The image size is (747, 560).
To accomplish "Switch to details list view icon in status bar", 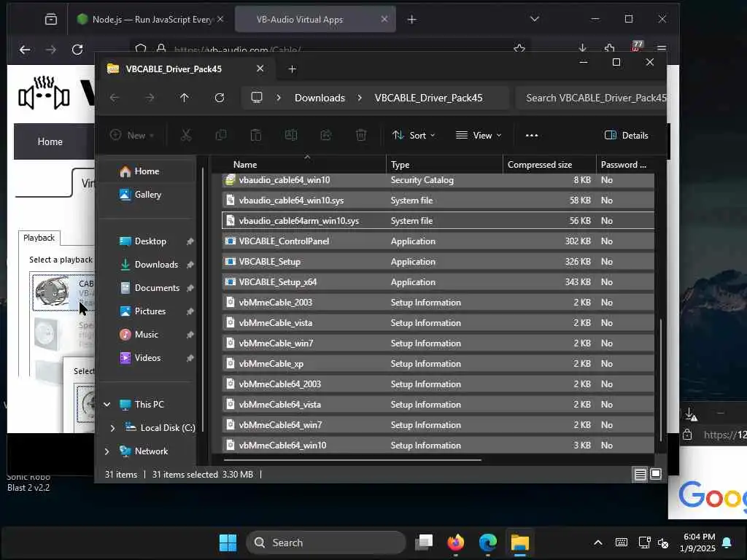I will (x=640, y=474).
